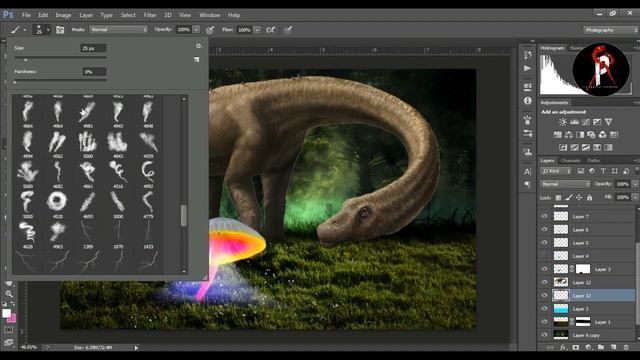Open the Filter menu

150,15
